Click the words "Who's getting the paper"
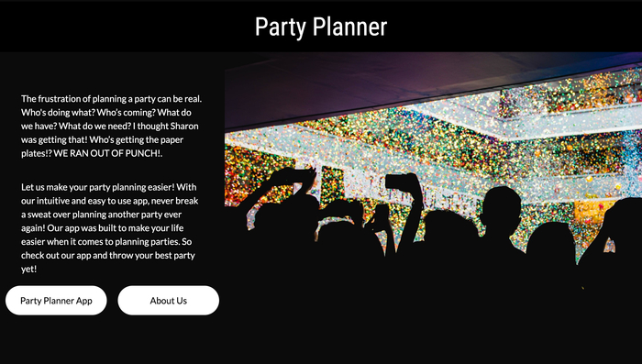The image size is (642, 364). [137, 139]
